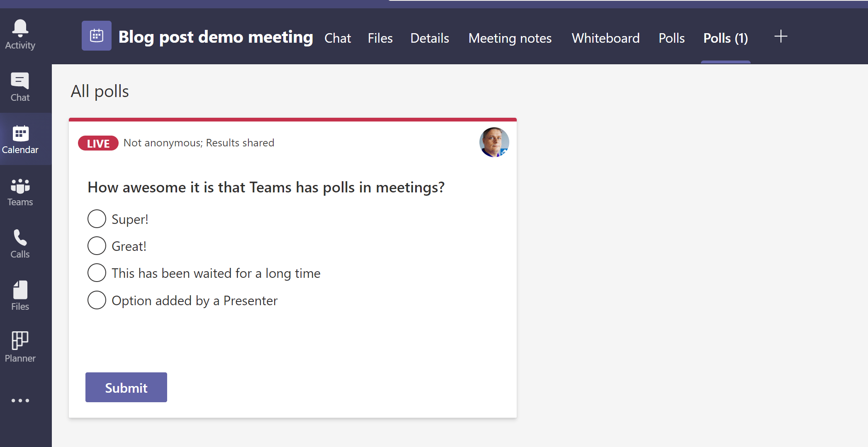Viewport: 868px width, 447px height.
Task: Open more apps via the ellipsis menu
Action: coord(19,400)
